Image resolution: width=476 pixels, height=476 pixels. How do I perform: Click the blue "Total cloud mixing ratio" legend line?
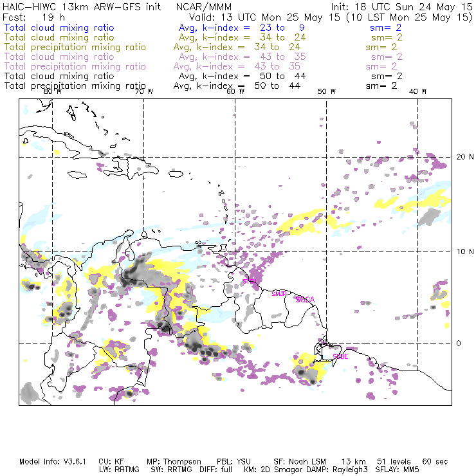[59, 28]
